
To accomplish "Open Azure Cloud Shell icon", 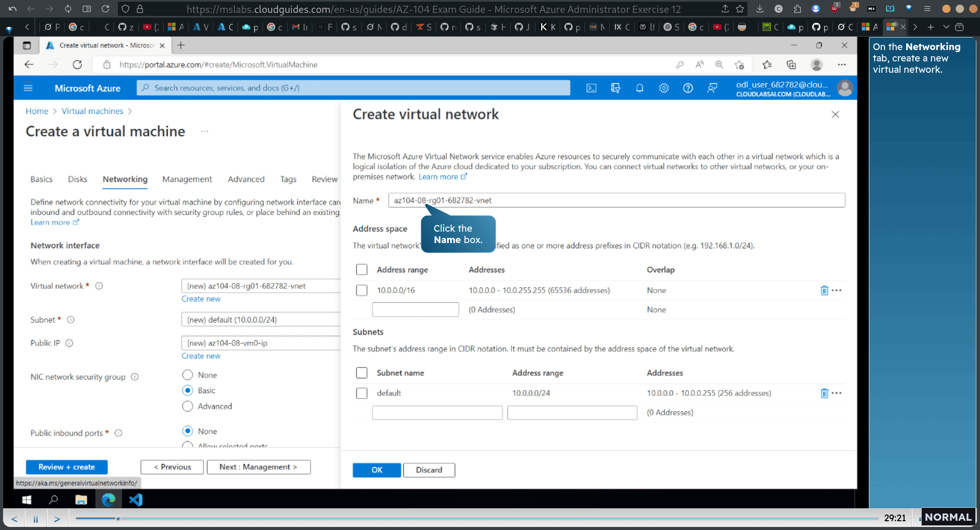I will click(x=591, y=88).
